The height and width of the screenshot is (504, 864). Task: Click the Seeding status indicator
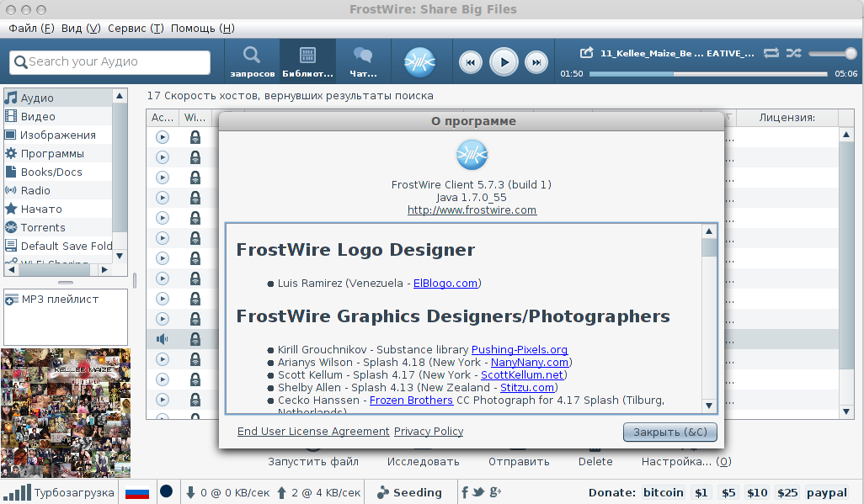point(409,492)
